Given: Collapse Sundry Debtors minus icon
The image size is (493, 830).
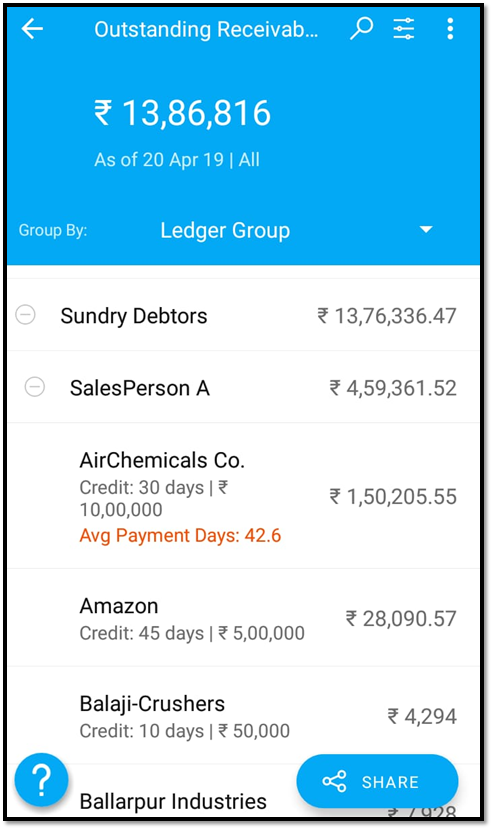Looking at the screenshot, I should [x=25, y=314].
